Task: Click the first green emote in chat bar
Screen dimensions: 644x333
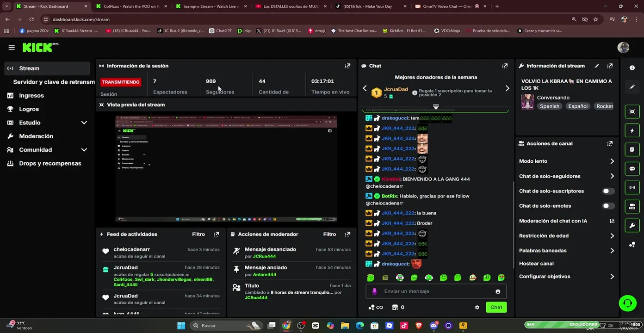Action: (371, 277)
